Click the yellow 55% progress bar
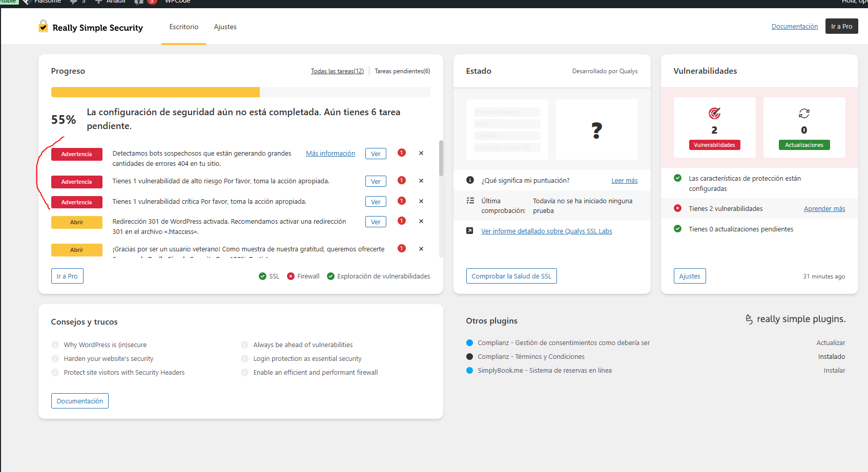The image size is (868, 472). click(155, 92)
